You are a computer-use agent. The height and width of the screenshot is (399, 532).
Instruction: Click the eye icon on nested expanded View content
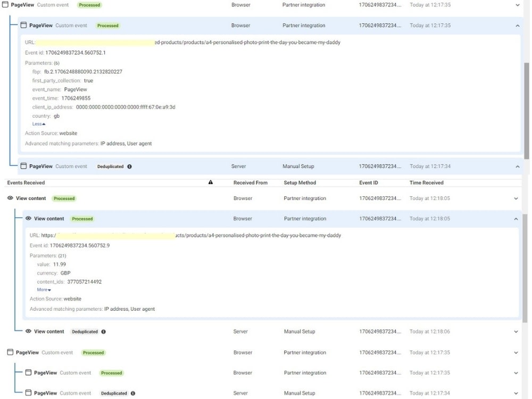pos(29,218)
